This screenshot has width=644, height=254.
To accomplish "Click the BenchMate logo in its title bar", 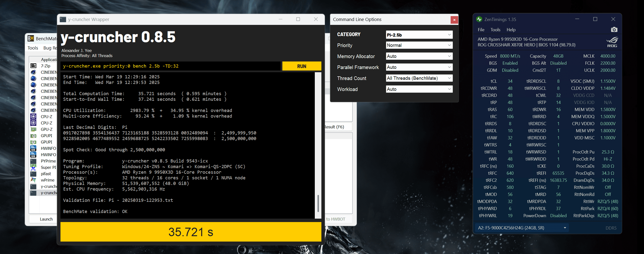I will (x=31, y=39).
